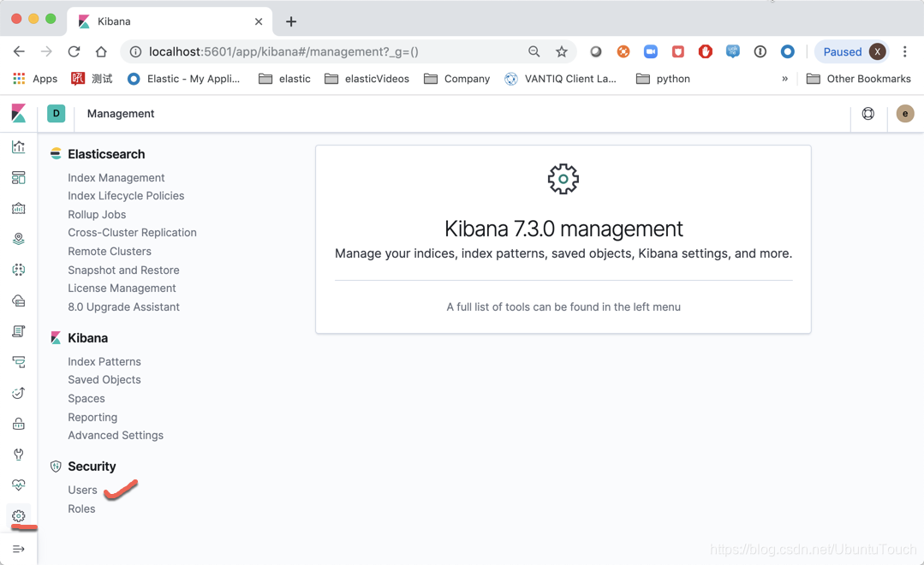Bookmark this page with the star icon
Viewport: 924px width, 565px height.
point(562,51)
